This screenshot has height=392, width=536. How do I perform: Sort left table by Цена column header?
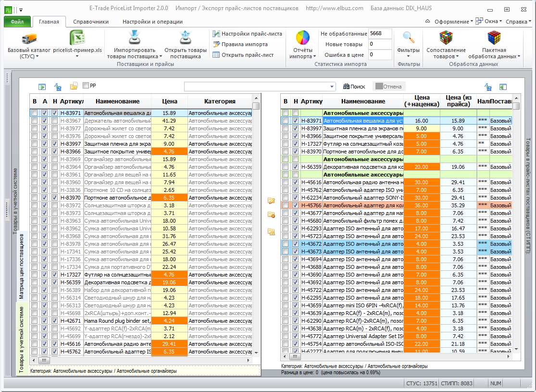169,101
